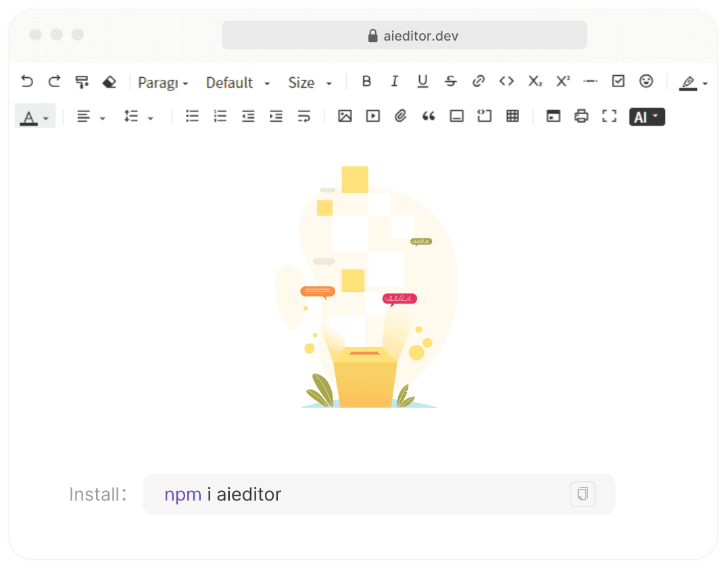Open the Default font family dropdown
The width and height of the screenshot is (728, 570).
click(238, 82)
